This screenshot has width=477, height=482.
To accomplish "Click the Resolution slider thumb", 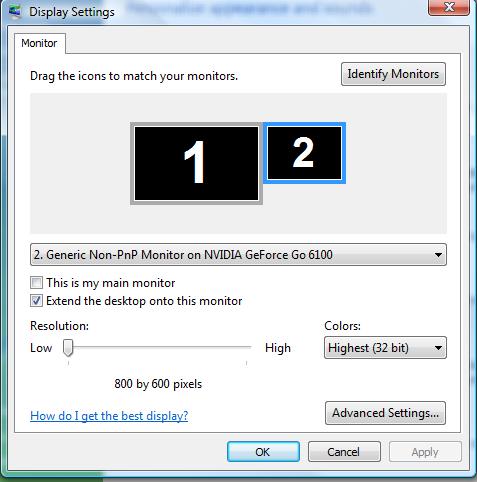I will 68,348.
